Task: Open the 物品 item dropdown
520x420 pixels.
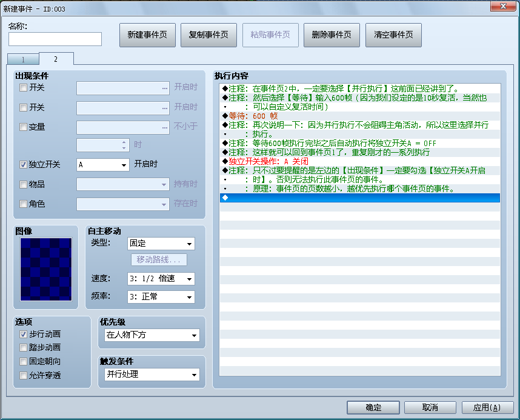Action: (x=123, y=184)
